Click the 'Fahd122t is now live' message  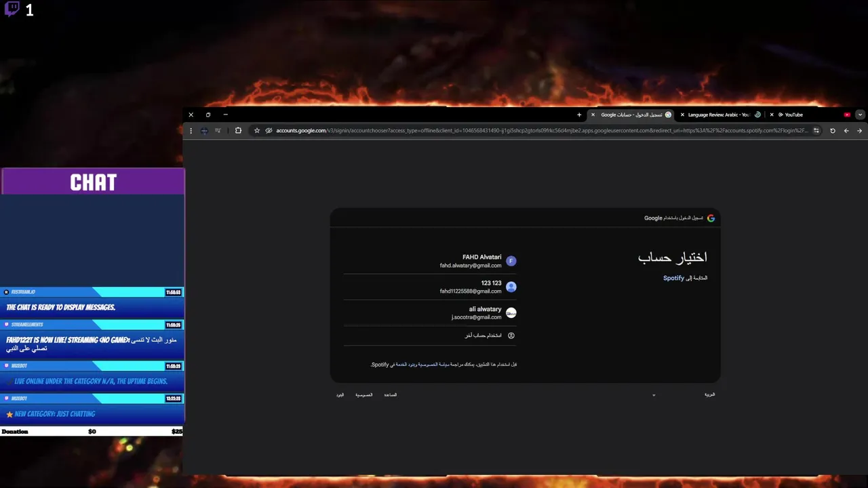(92, 344)
